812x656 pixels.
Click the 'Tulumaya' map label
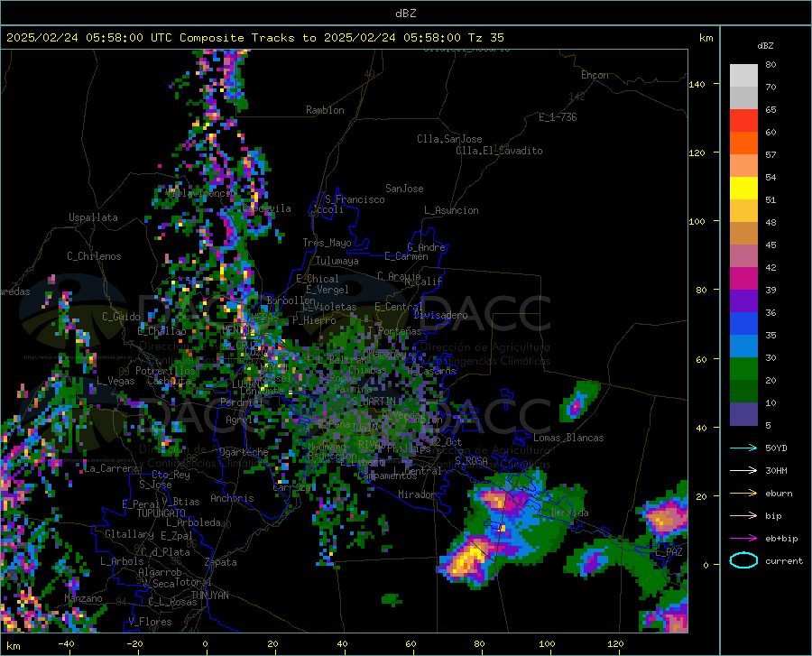point(337,261)
